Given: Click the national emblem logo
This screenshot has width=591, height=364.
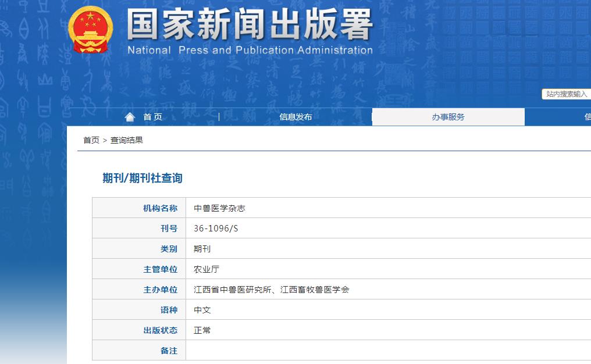Looking at the screenshot, I should [x=90, y=29].
